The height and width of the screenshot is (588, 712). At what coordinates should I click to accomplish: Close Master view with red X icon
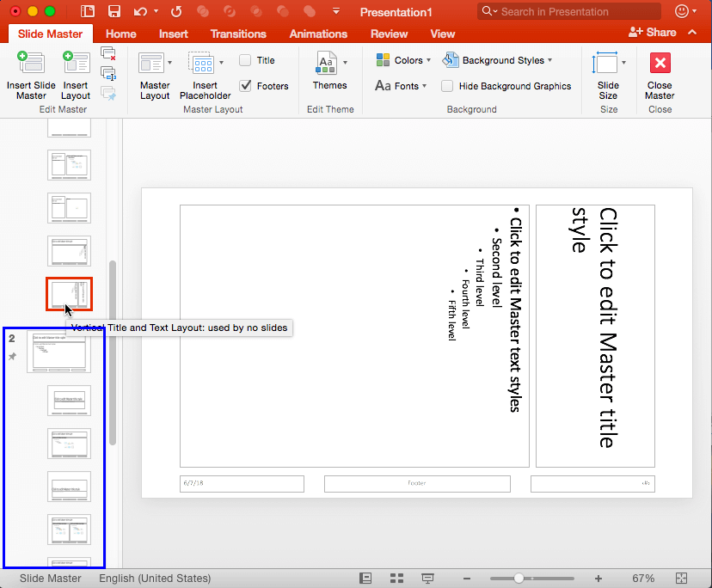pyautogui.click(x=660, y=64)
